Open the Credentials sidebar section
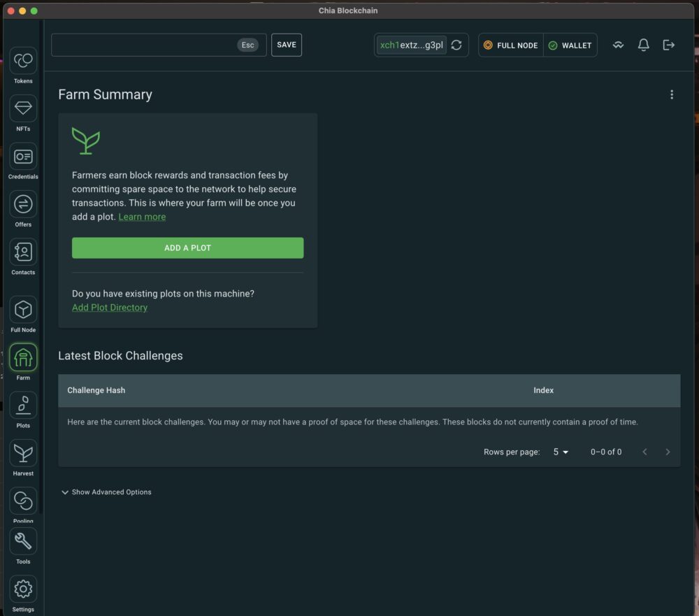The width and height of the screenshot is (699, 616). tap(23, 161)
